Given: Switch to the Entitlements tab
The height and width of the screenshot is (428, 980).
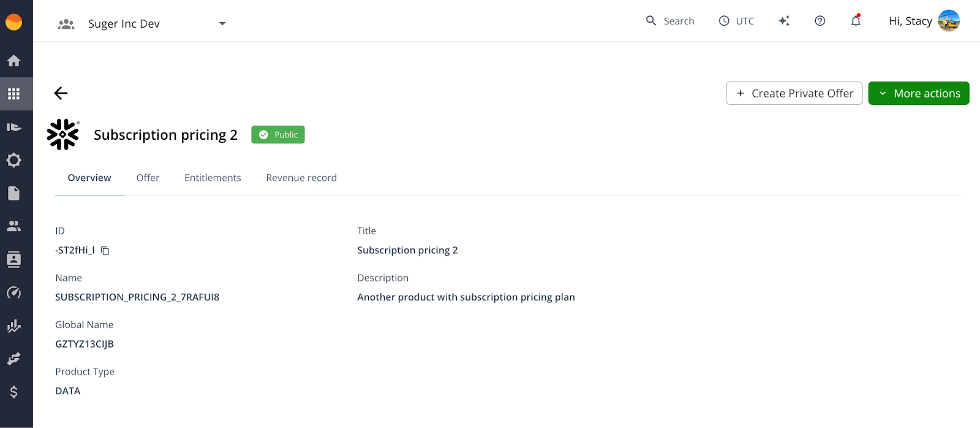Looking at the screenshot, I should (x=213, y=178).
